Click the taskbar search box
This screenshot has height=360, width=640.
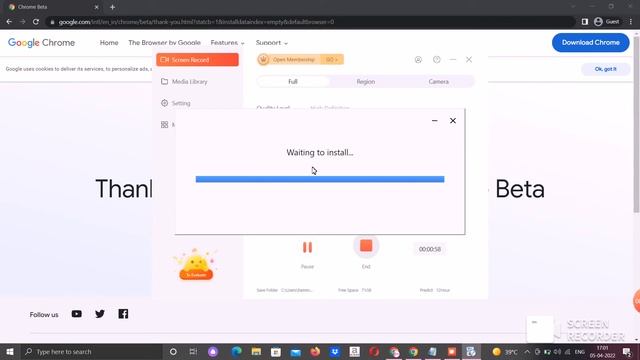pyautogui.click(x=91, y=351)
